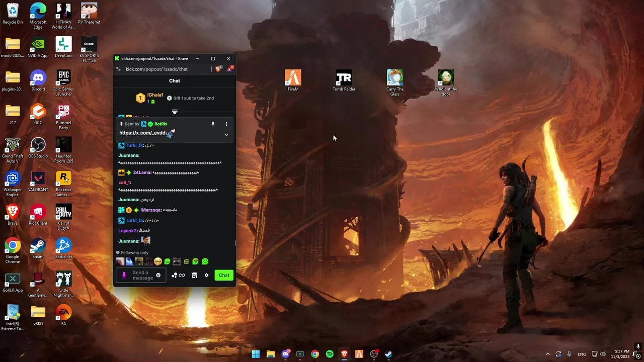Select Rockstar Games launcher shortcut

63,184
